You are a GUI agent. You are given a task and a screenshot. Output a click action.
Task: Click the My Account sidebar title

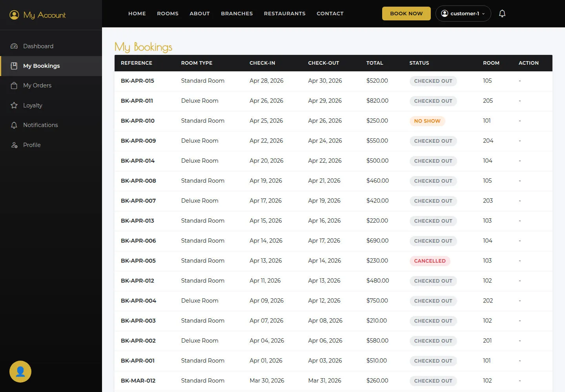point(44,15)
